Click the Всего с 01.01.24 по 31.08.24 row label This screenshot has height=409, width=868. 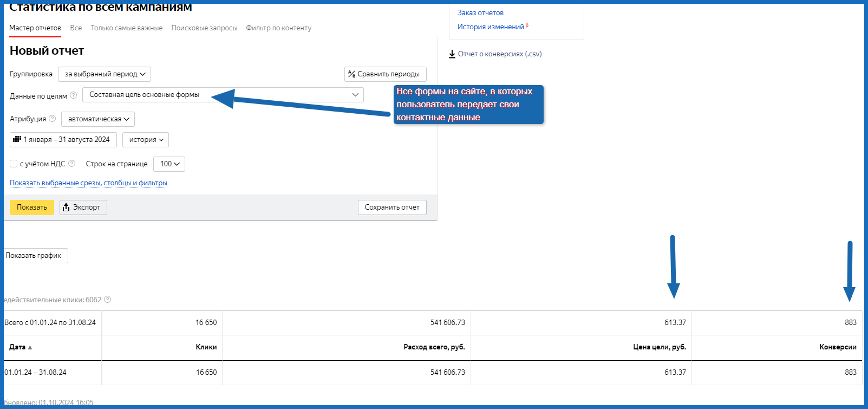coord(50,323)
